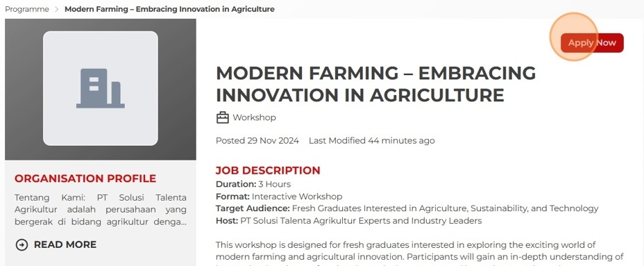Open the Programme breadcrumb link
644x266 pixels.
point(27,9)
